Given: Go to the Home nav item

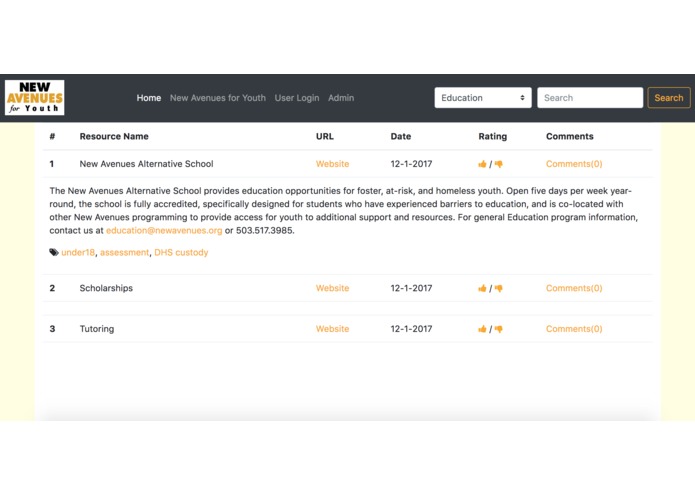Looking at the screenshot, I should point(148,98).
